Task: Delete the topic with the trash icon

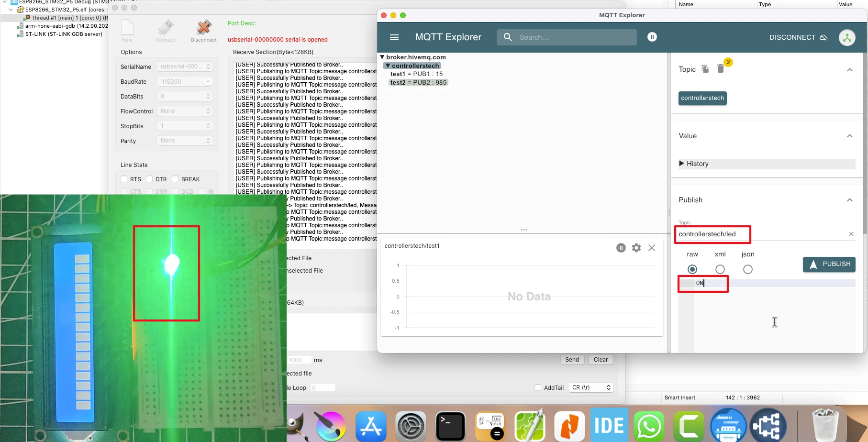Action: tap(721, 69)
